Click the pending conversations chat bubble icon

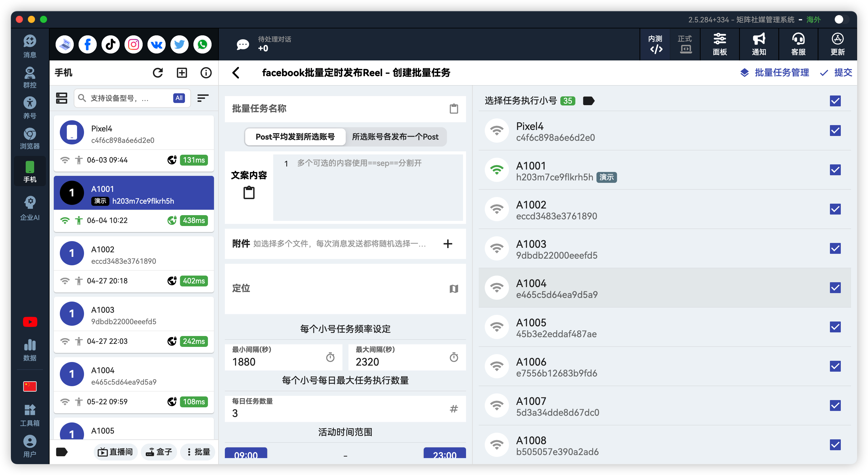243,44
